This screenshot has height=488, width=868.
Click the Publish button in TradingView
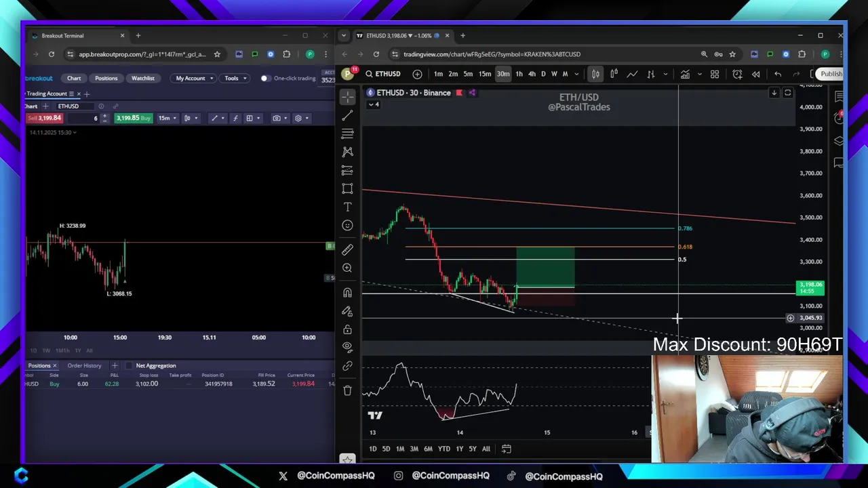[830, 74]
